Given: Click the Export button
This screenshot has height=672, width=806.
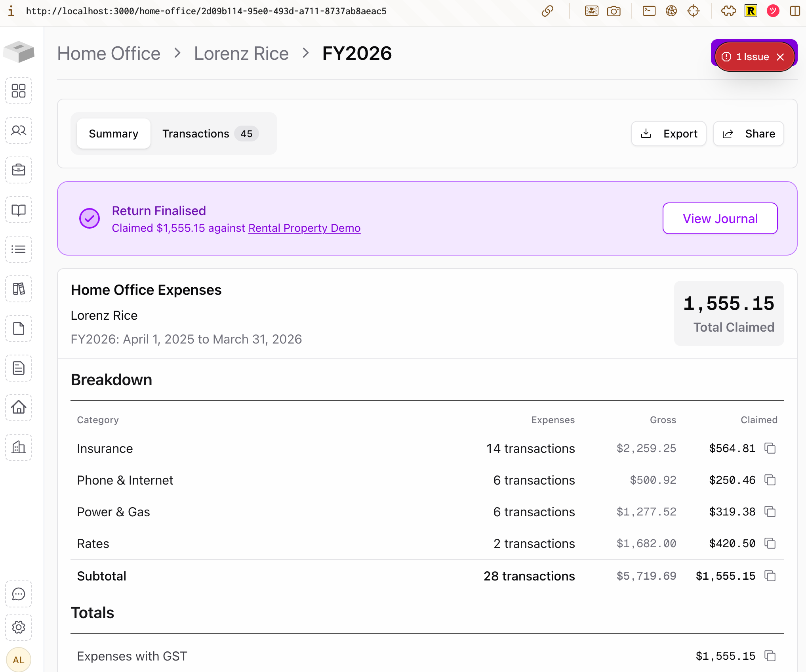Looking at the screenshot, I should pyautogui.click(x=669, y=134).
